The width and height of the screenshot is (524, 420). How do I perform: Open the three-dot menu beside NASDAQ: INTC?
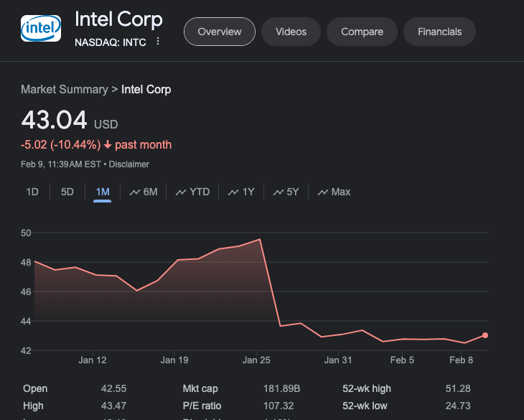(x=158, y=42)
